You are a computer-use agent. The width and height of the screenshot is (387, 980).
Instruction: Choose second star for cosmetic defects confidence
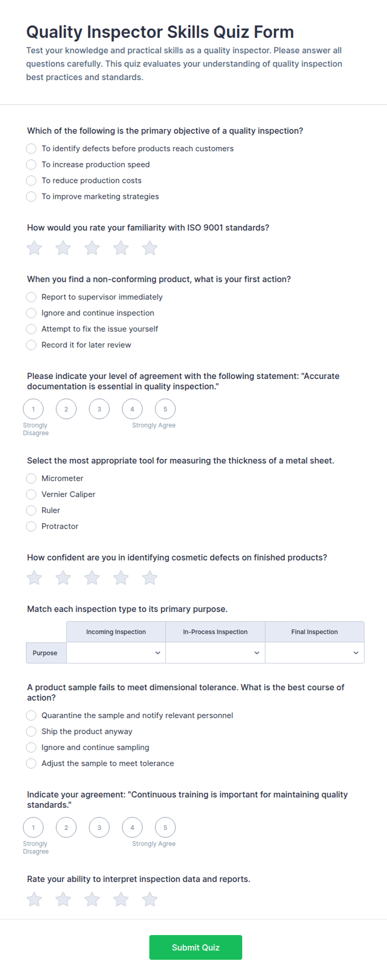63,578
